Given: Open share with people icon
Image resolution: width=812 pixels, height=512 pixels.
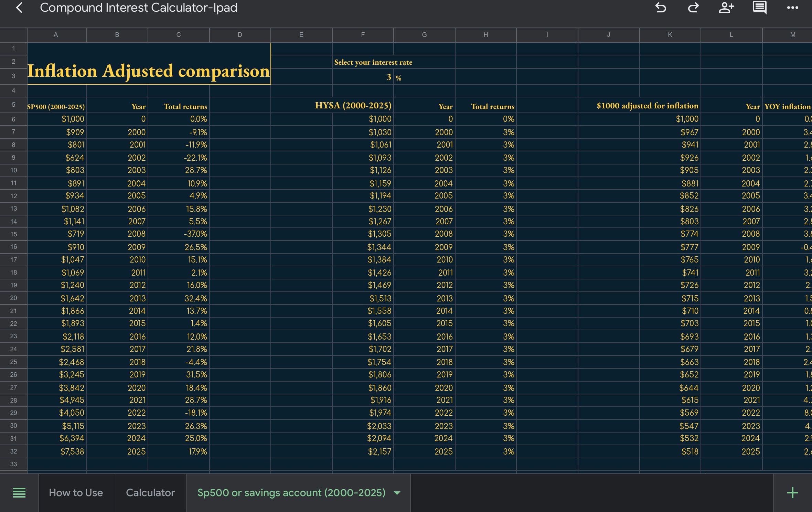Looking at the screenshot, I should (x=726, y=7).
